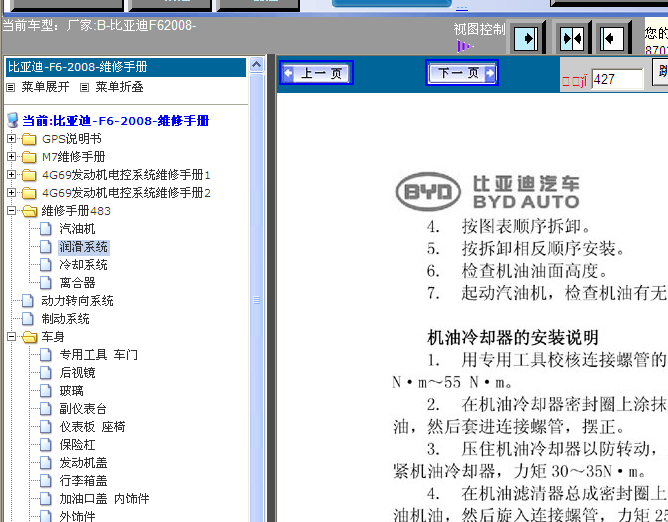This screenshot has width=668, height=522.
Task: Click the left-arrow view control icon
Action: coord(612,39)
